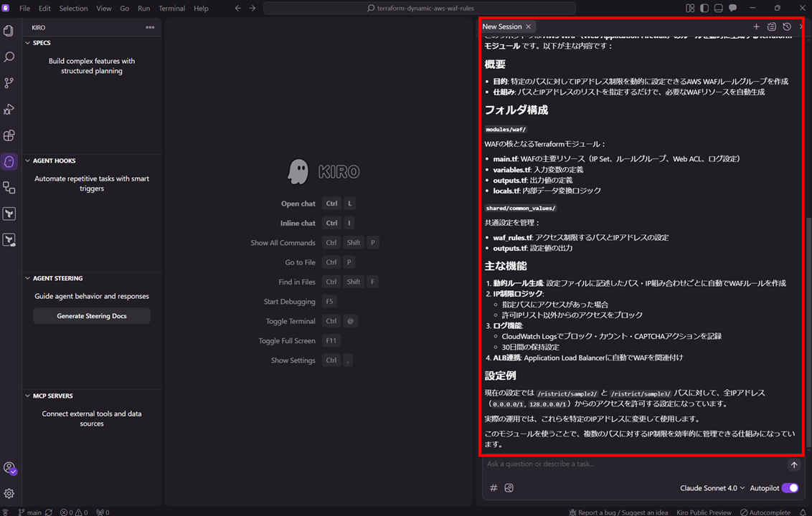
Task: Open the icon just below the Kiro ghost
Action: pos(9,187)
